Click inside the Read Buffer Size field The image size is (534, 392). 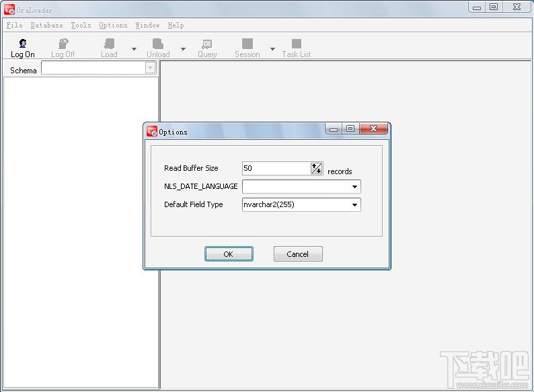coord(276,168)
